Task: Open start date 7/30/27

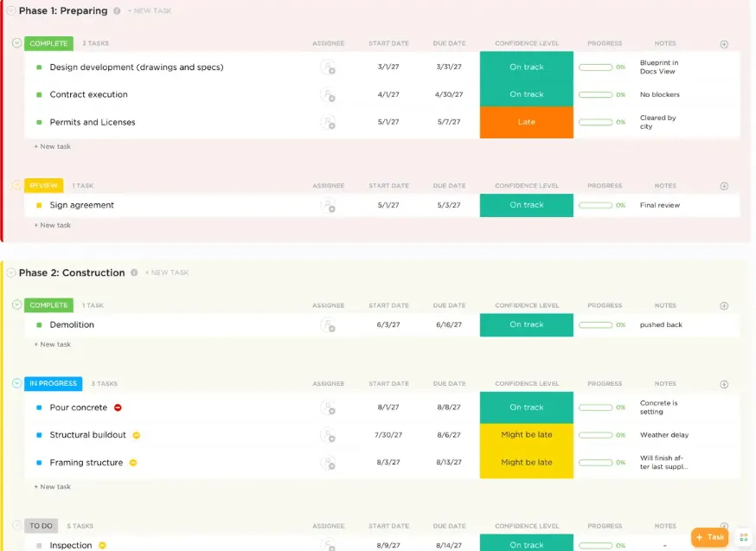Action: tap(388, 435)
